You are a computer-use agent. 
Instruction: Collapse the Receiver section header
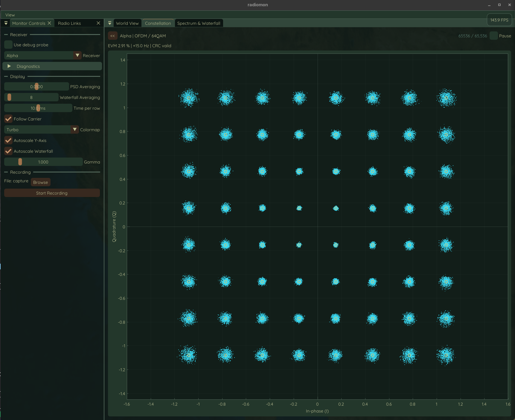[x=52, y=35]
